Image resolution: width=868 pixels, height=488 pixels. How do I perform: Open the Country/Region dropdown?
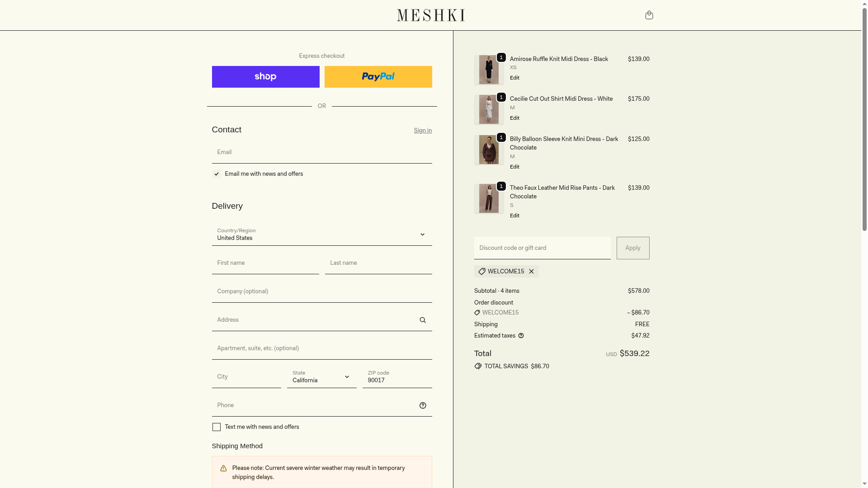pyautogui.click(x=321, y=235)
